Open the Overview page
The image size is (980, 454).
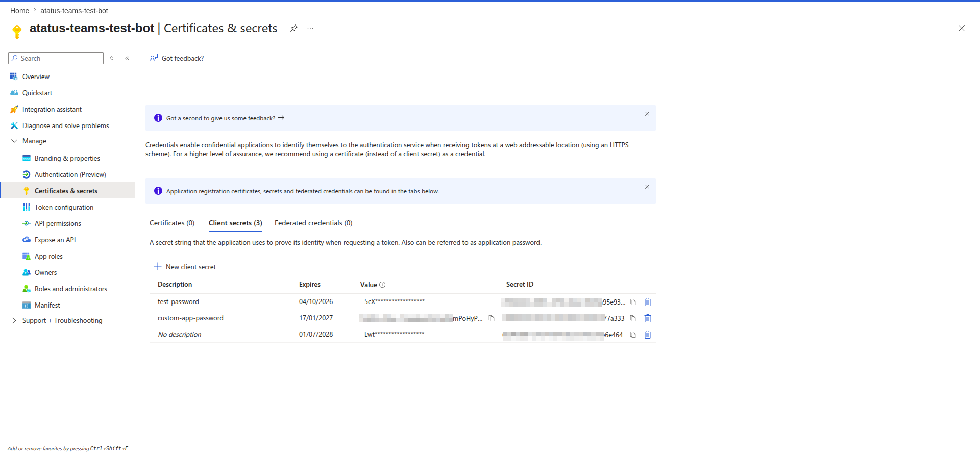[36, 77]
